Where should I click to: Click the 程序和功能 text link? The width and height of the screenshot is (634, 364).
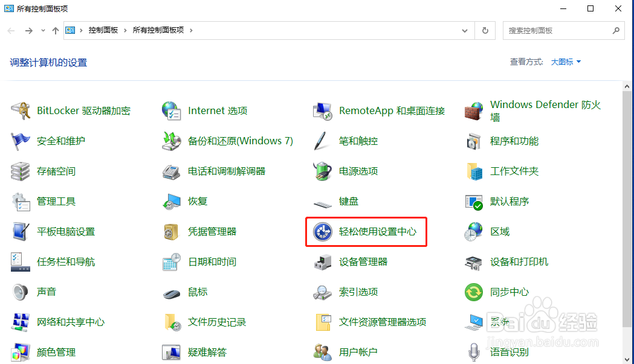click(514, 141)
